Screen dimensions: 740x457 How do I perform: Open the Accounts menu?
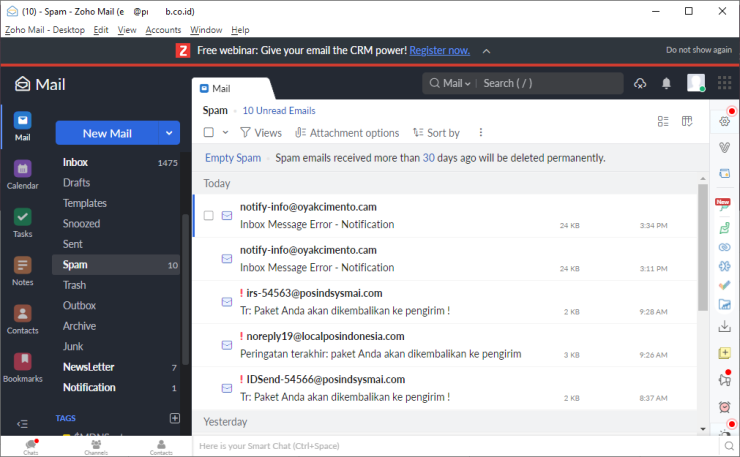[163, 30]
